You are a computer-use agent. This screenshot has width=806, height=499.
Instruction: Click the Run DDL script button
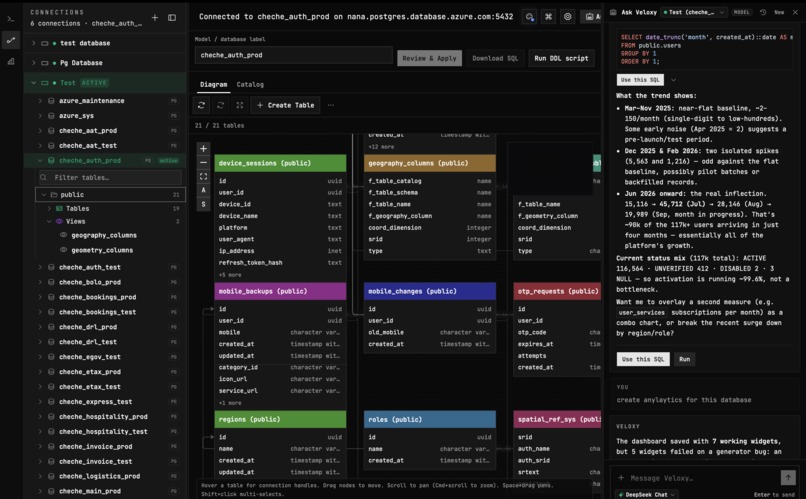point(561,58)
